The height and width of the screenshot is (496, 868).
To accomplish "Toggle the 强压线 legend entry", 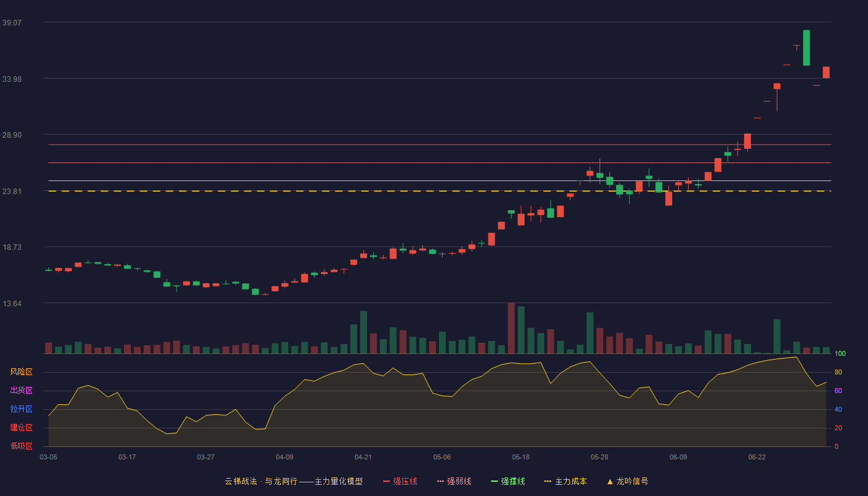I will click(x=400, y=481).
